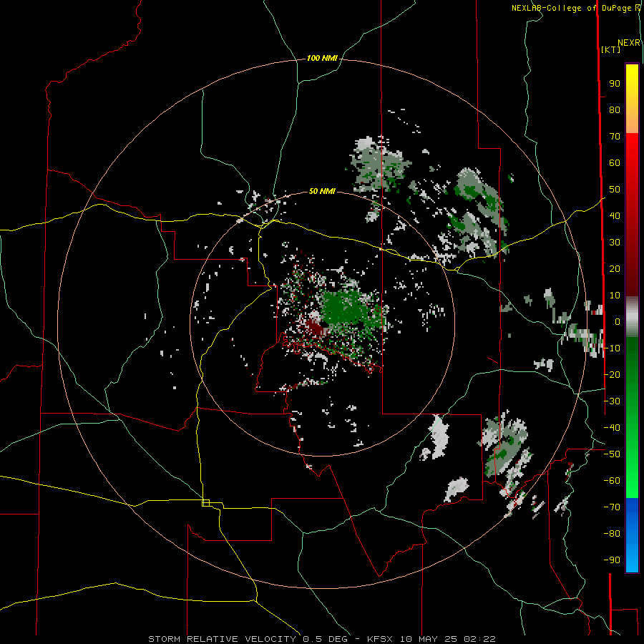Click the yellow-orange top segment of velocity color bar
The width and height of the screenshot is (644, 644).
pos(632,99)
